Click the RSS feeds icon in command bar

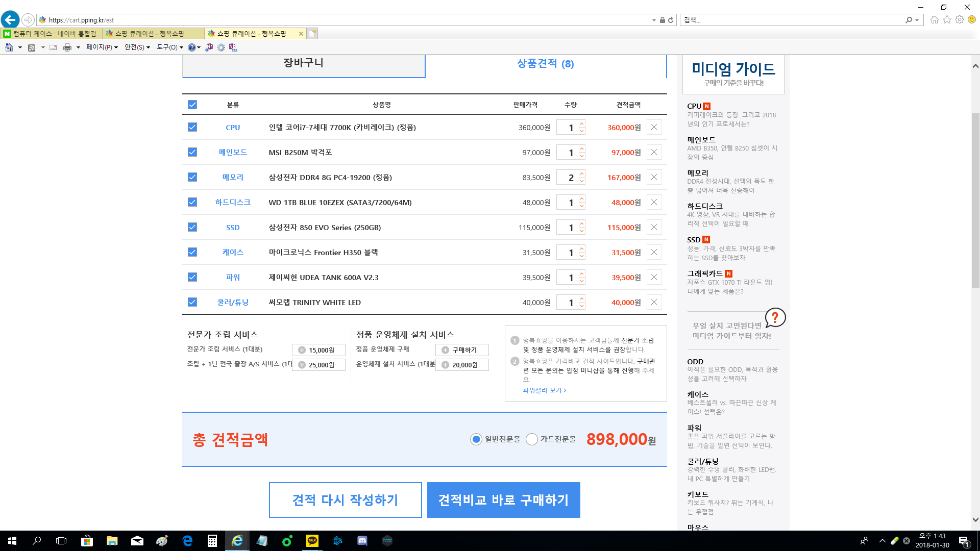pyautogui.click(x=32, y=47)
